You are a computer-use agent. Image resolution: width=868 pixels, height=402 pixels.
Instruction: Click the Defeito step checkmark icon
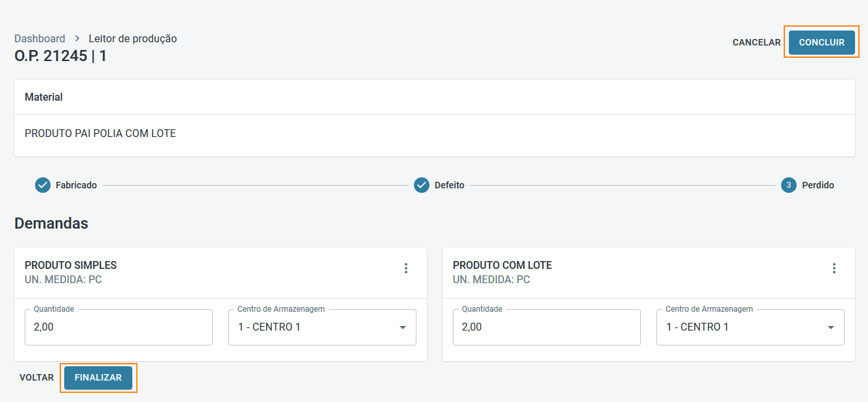click(x=422, y=185)
